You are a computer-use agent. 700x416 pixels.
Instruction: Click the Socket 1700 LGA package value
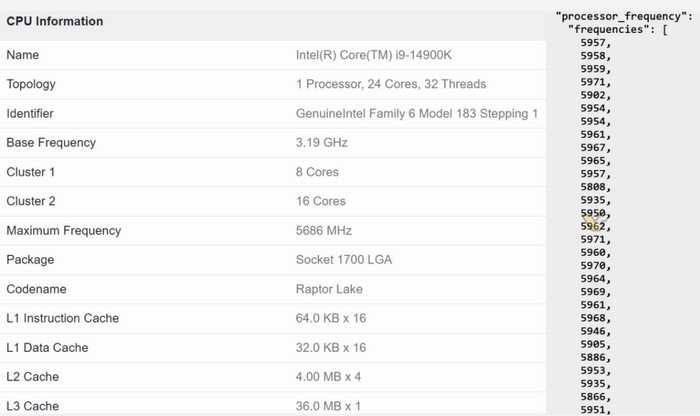pyautogui.click(x=344, y=260)
